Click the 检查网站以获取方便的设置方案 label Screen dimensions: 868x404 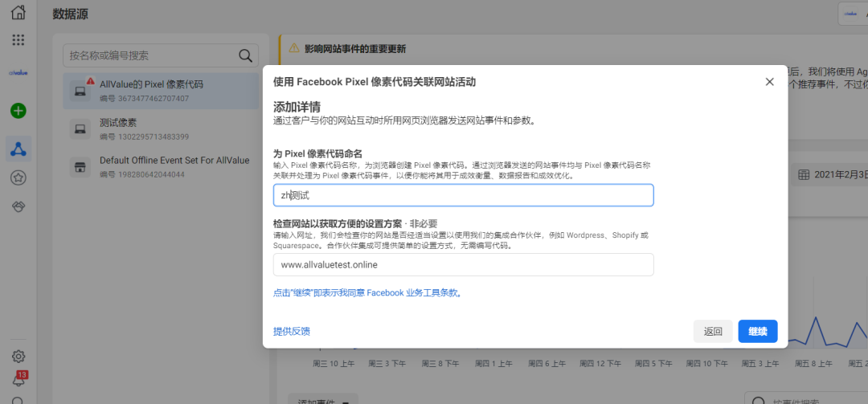pos(338,223)
